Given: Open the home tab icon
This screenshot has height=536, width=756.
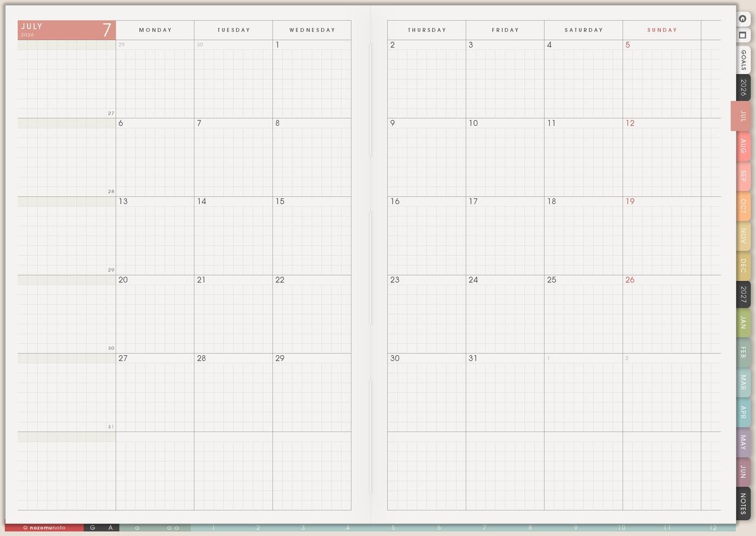Looking at the screenshot, I should pyautogui.click(x=742, y=19).
